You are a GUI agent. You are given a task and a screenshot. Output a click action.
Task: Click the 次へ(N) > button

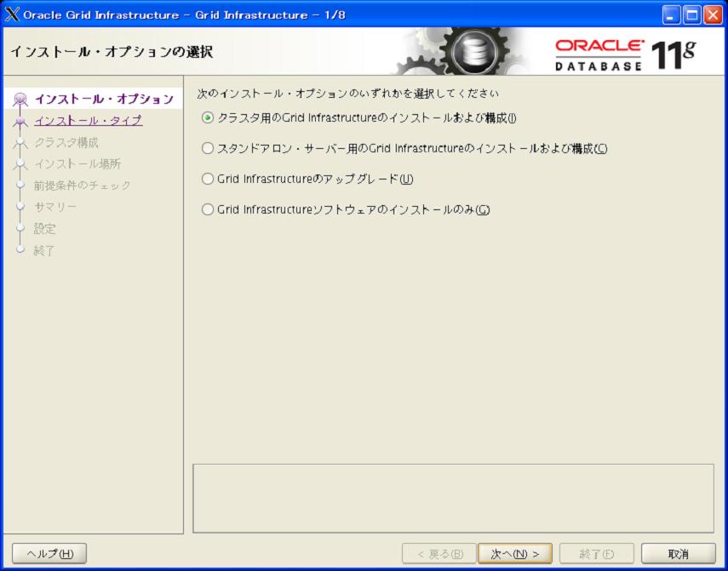(515, 553)
